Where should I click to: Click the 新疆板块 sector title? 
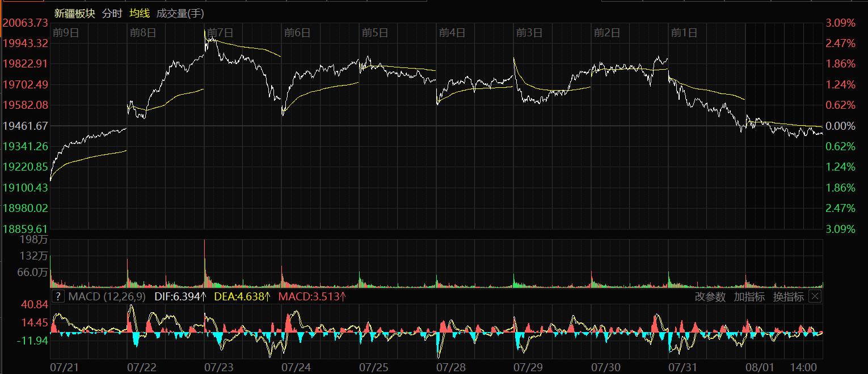75,13
